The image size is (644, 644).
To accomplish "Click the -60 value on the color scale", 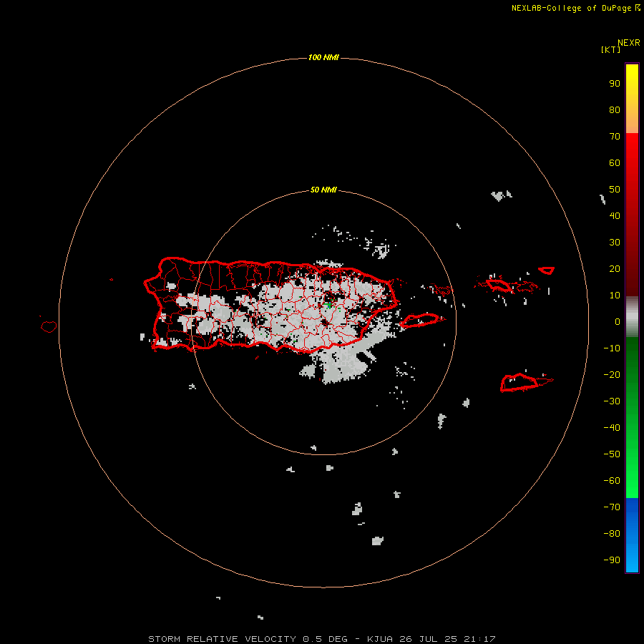I will click(x=612, y=481).
